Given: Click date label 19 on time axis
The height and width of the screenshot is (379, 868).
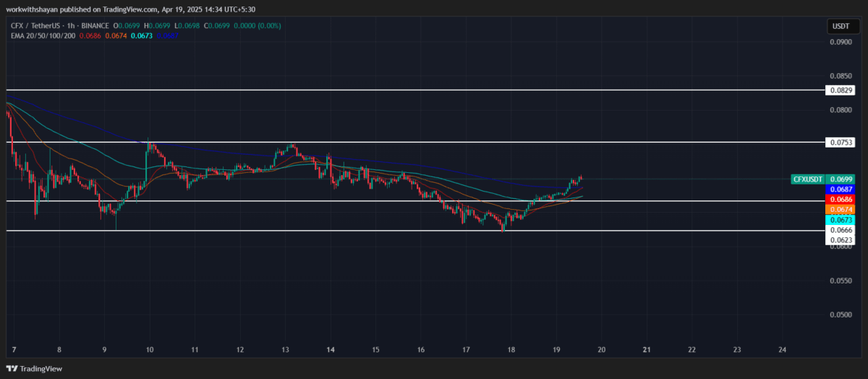Looking at the screenshot, I should [556, 349].
